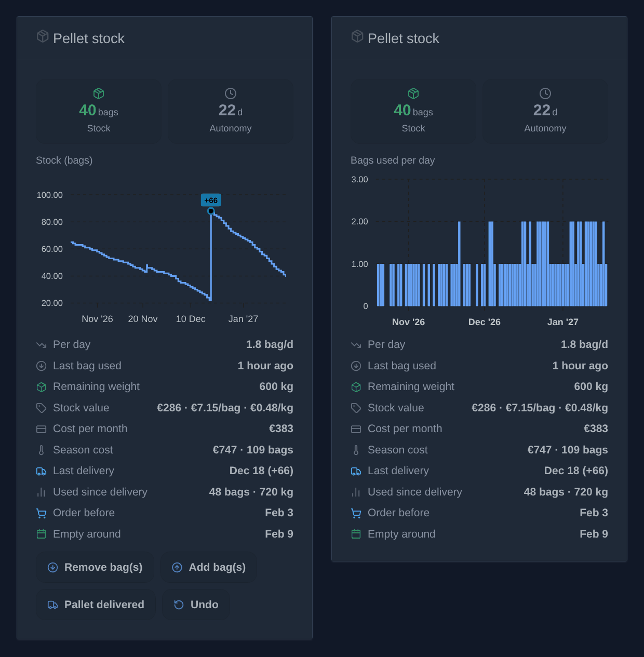
Task: Click the down-arrow circle icon by Last bag used, left card
Action: pos(42,366)
